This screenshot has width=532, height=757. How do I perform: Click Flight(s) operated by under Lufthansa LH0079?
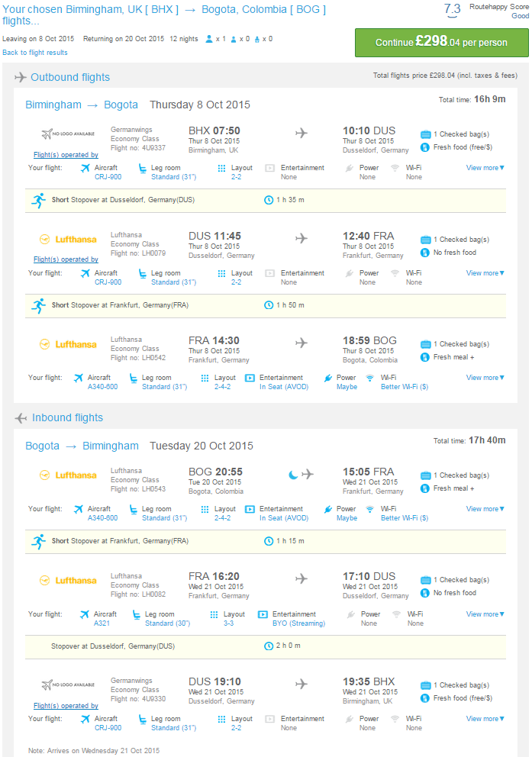coord(66,259)
